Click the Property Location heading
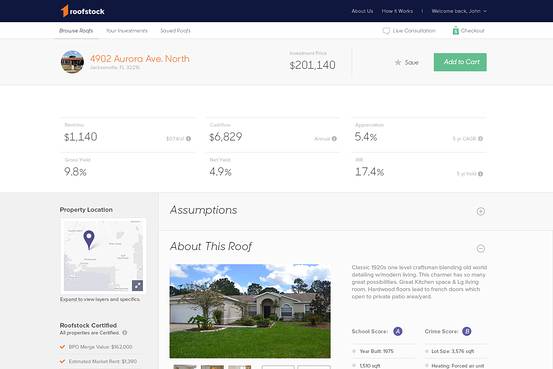Screen dimensions: 553x369 (86, 210)
